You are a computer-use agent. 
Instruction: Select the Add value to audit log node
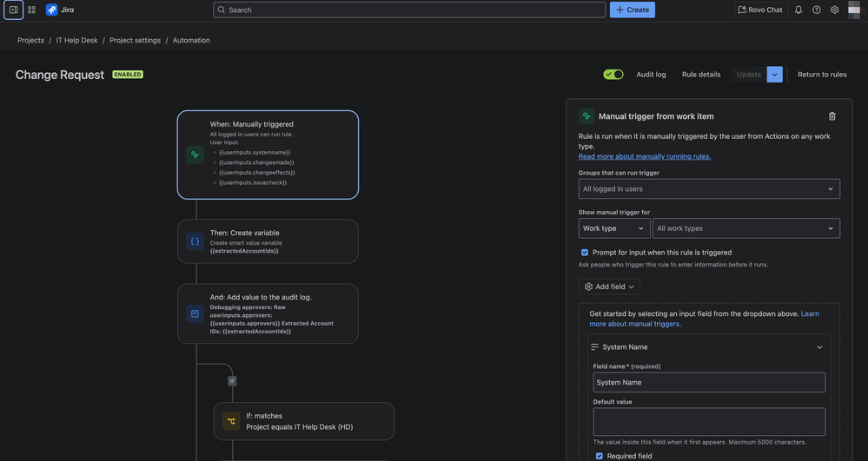pyautogui.click(x=268, y=313)
